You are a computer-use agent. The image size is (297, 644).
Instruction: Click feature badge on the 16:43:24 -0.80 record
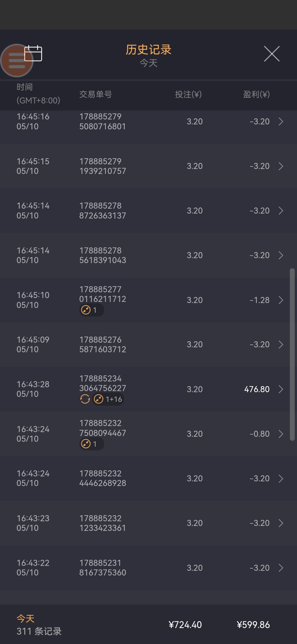[x=86, y=444]
